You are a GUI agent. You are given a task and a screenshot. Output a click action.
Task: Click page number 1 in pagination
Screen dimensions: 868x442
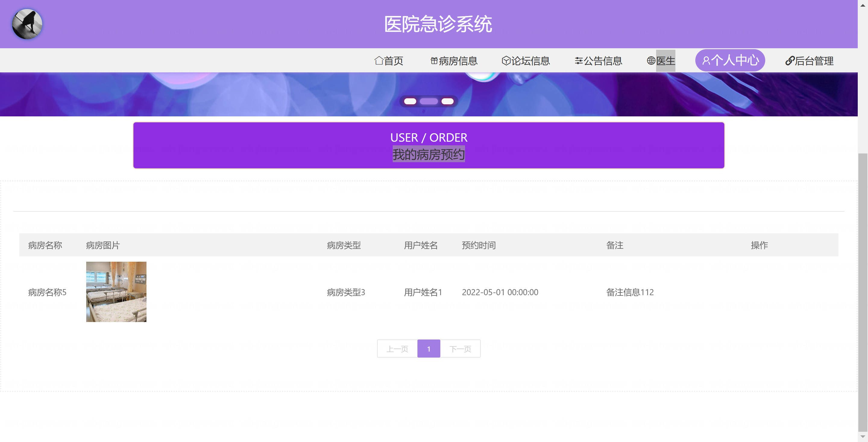click(429, 349)
